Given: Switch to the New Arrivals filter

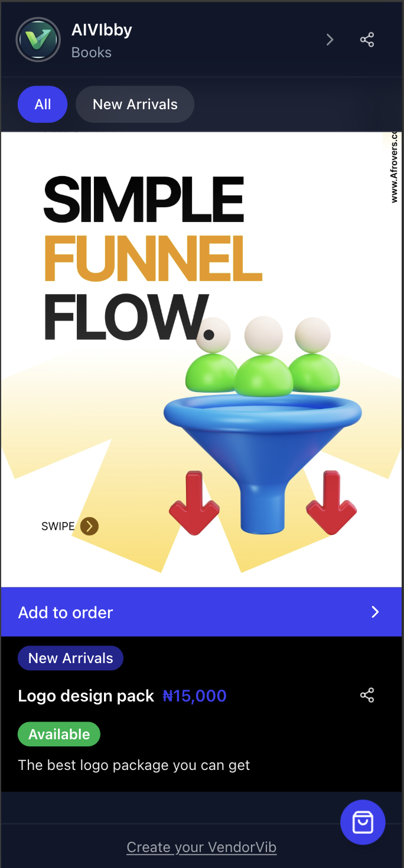Looking at the screenshot, I should click(x=135, y=105).
